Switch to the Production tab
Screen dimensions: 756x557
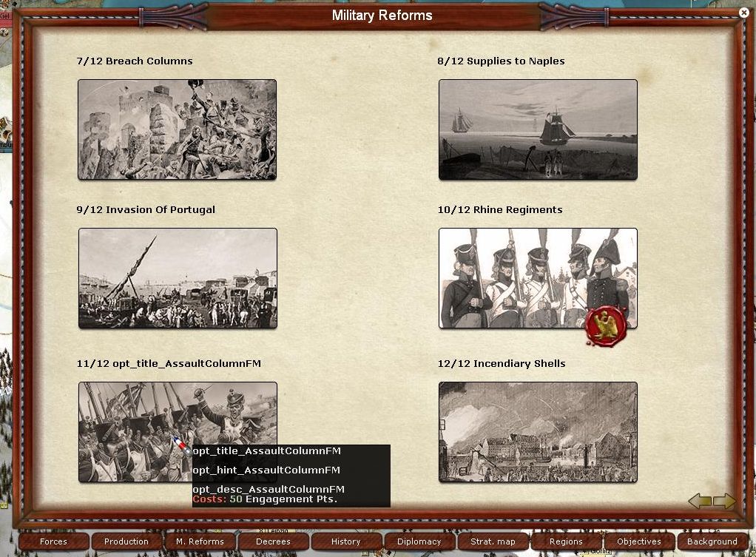coord(126,541)
